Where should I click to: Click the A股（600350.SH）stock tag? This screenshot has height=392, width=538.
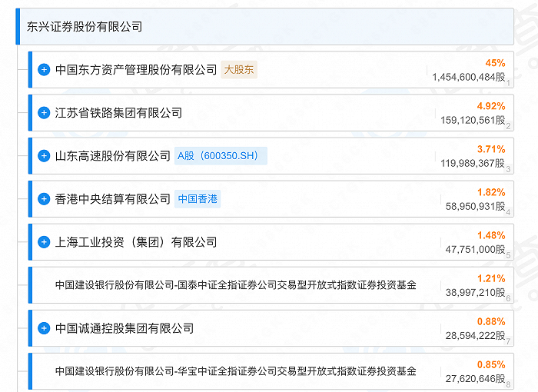tap(221, 156)
